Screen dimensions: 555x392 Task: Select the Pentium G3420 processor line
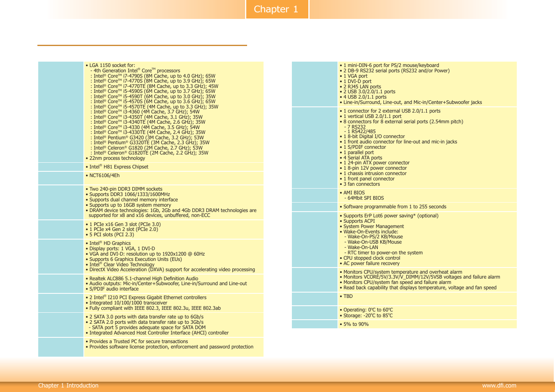[x=147, y=138]
